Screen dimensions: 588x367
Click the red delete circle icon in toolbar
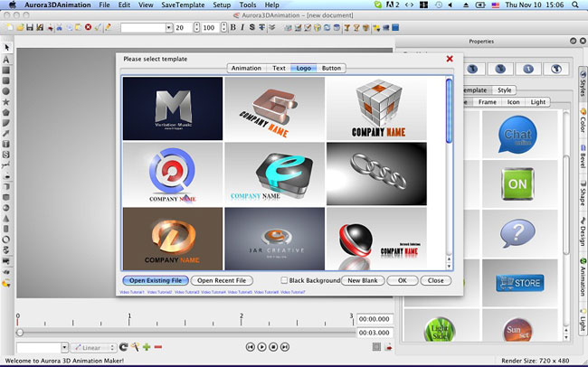[x=88, y=28]
